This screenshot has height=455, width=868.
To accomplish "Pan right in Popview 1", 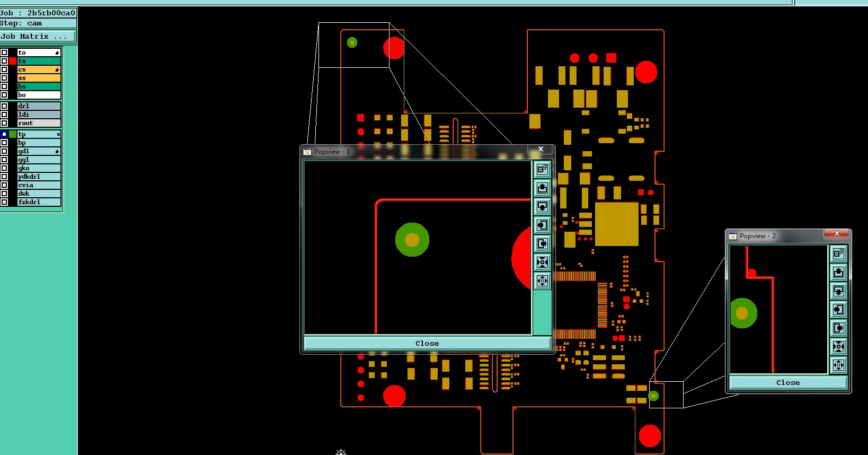I will click(542, 243).
